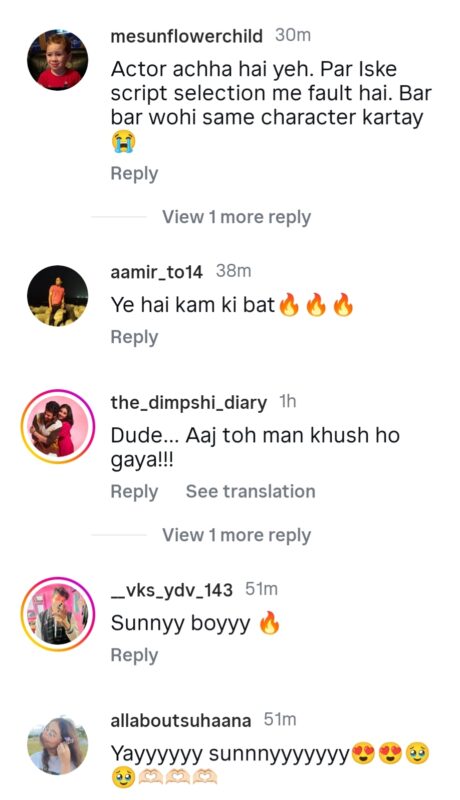Open allaboutsuhaana's profile picture

(58, 745)
